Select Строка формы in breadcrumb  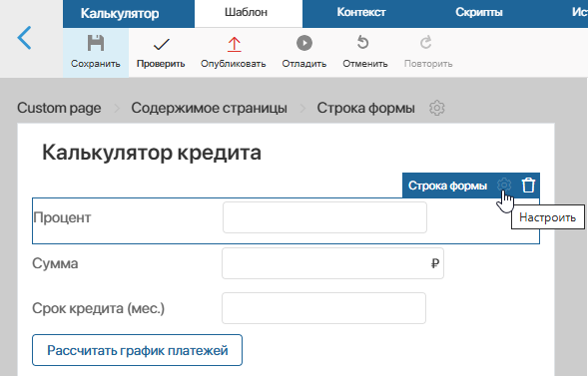pyautogui.click(x=366, y=109)
